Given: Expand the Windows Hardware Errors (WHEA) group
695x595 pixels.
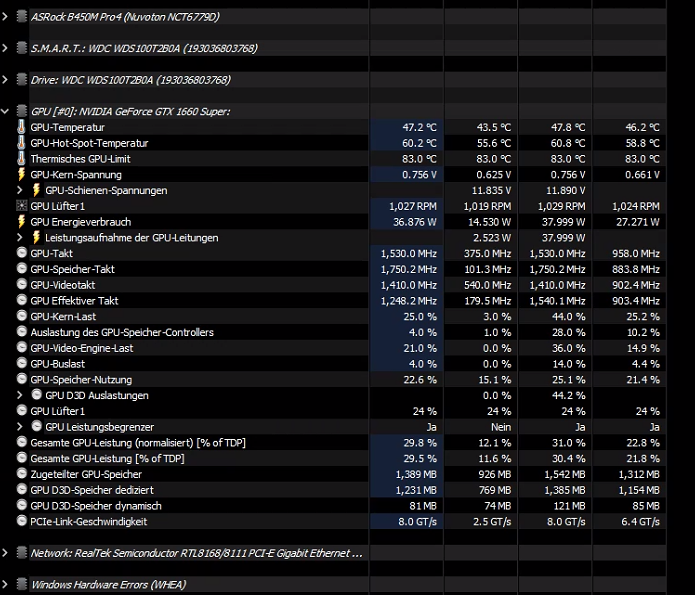Looking at the screenshot, I should tap(5, 584).
